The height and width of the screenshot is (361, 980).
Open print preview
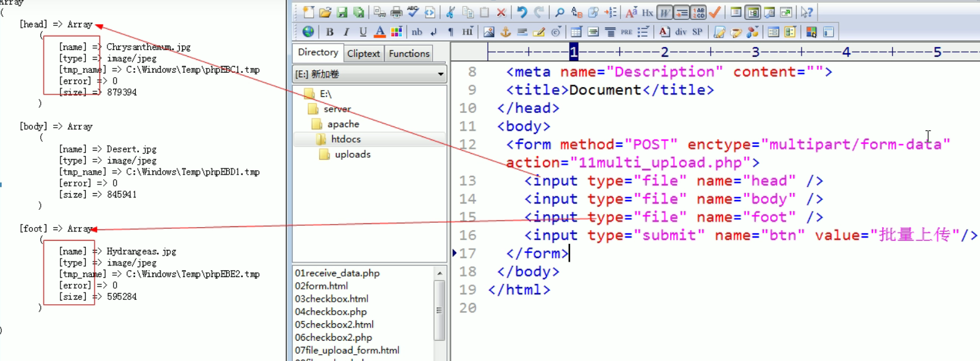click(x=380, y=12)
